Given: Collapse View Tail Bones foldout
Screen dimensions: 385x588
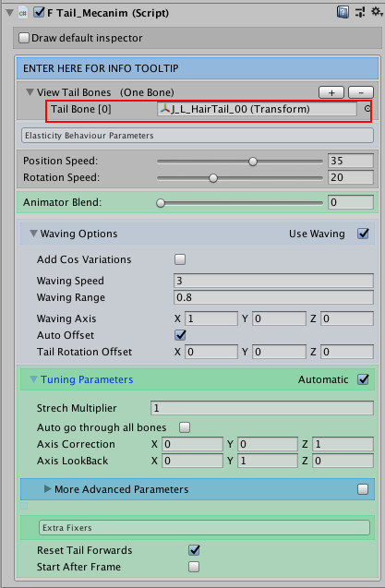Looking at the screenshot, I should click(30, 92).
